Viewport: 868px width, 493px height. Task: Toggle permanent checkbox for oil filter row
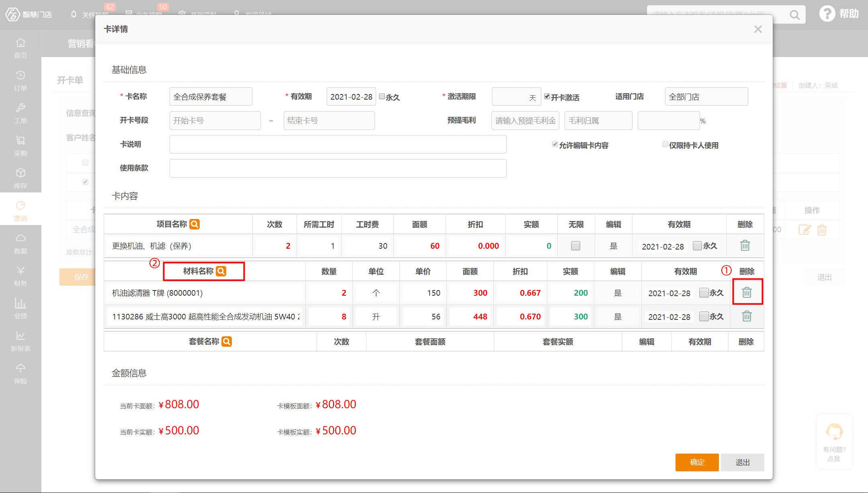(x=704, y=293)
